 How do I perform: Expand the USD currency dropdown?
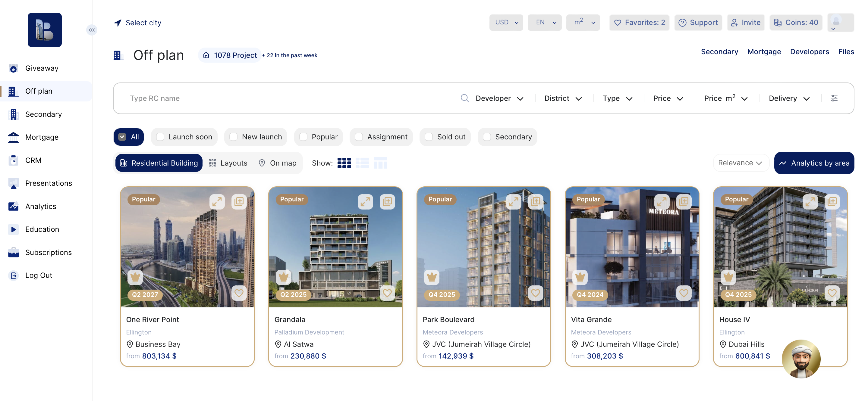[x=506, y=23]
